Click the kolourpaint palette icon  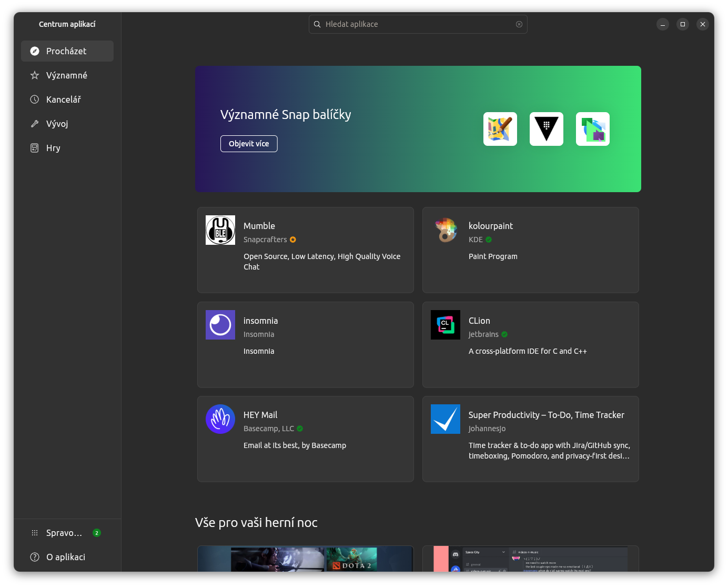[446, 230]
